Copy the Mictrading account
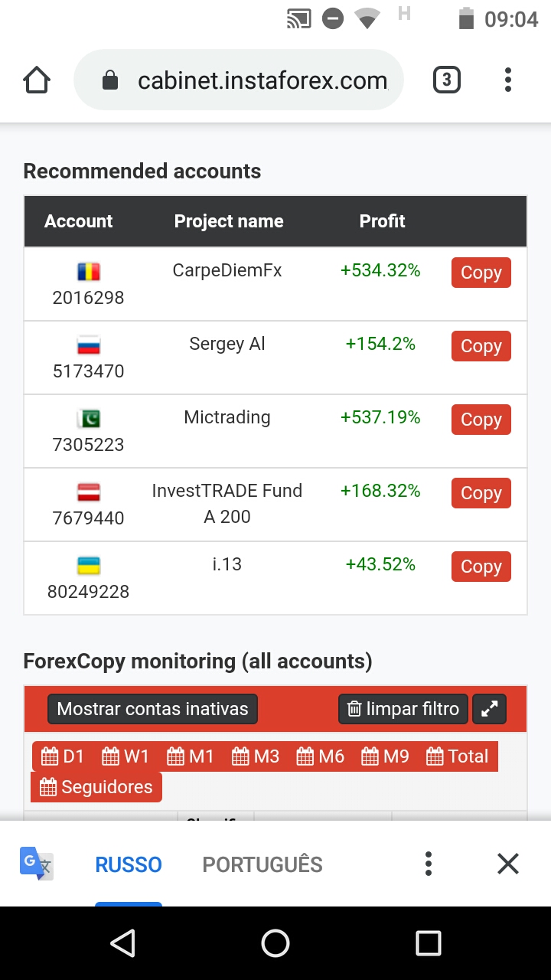551x980 pixels. [x=481, y=420]
